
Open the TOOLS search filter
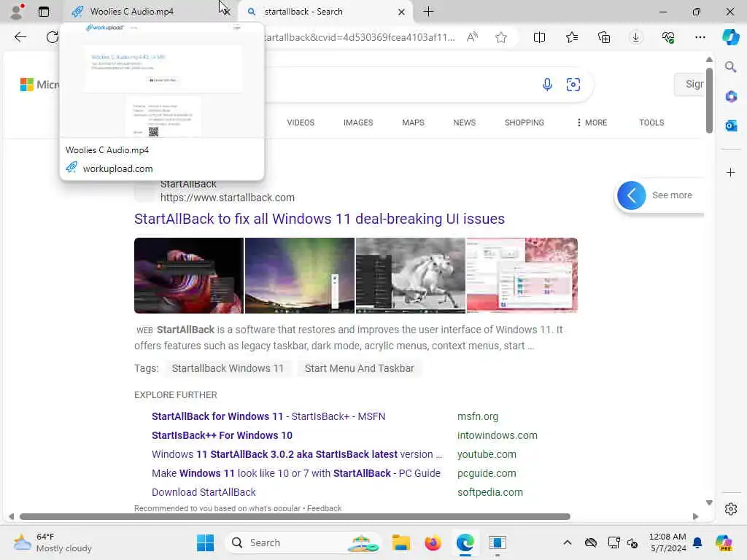point(651,122)
